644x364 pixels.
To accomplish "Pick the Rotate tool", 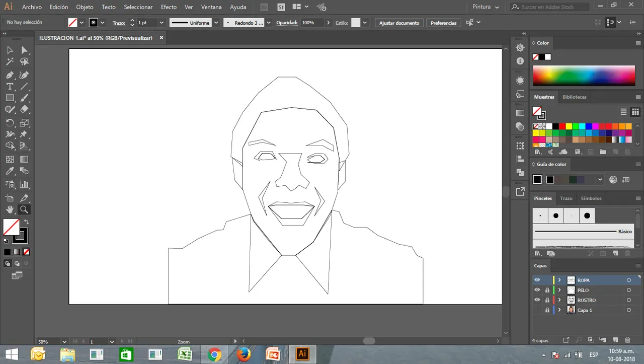I will [x=10, y=122].
